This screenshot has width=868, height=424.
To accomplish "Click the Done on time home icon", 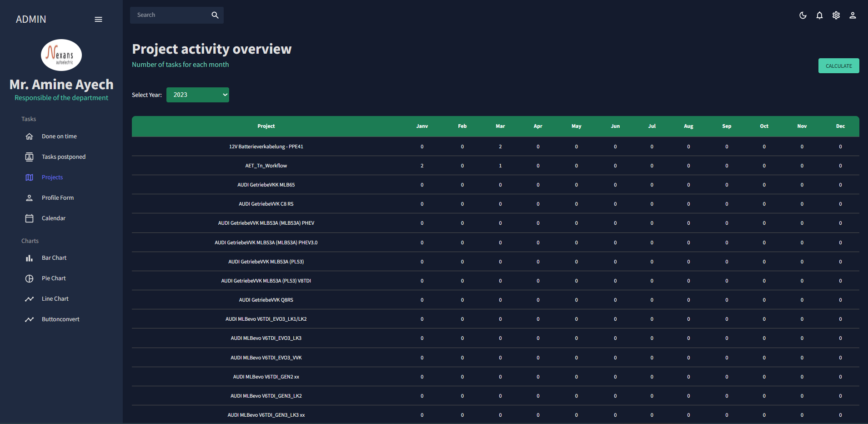I will click(x=30, y=136).
